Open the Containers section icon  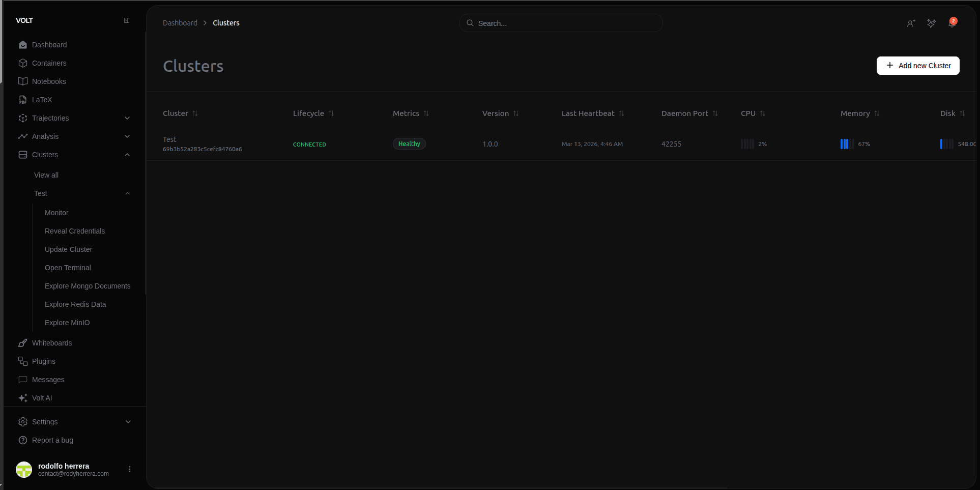click(22, 63)
